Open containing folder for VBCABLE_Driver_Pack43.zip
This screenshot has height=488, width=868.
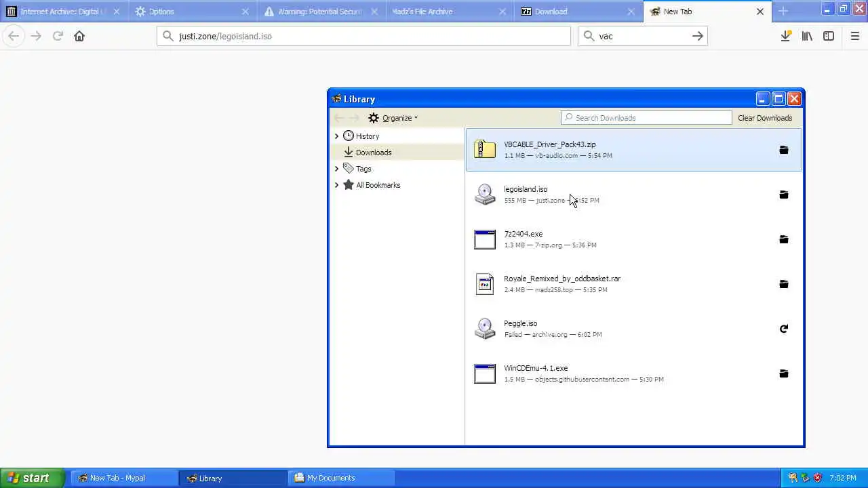pyautogui.click(x=783, y=150)
